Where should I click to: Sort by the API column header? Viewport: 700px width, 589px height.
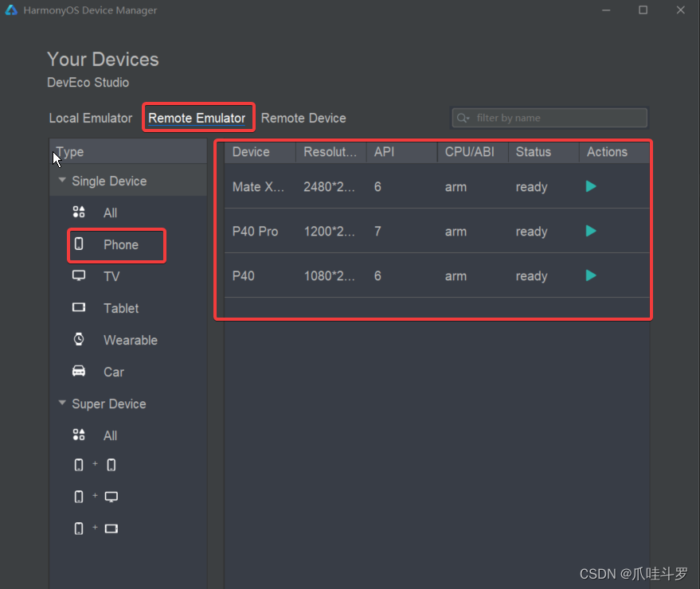(402, 152)
